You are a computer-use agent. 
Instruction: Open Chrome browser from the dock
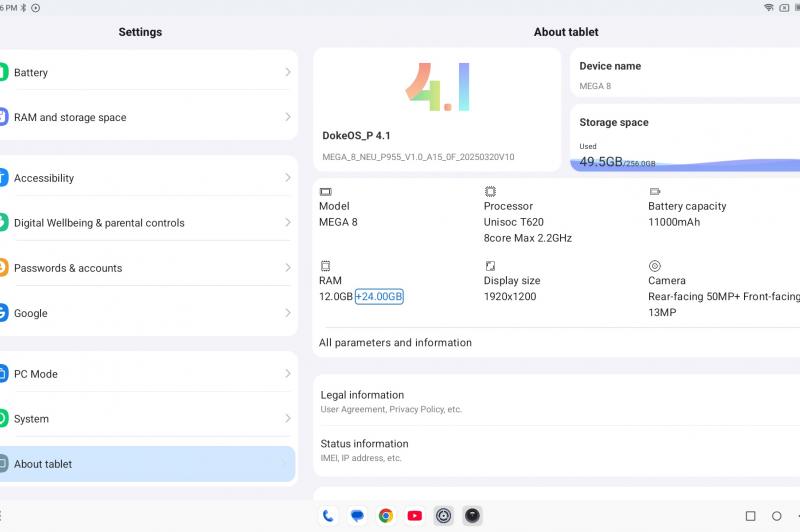(386, 516)
